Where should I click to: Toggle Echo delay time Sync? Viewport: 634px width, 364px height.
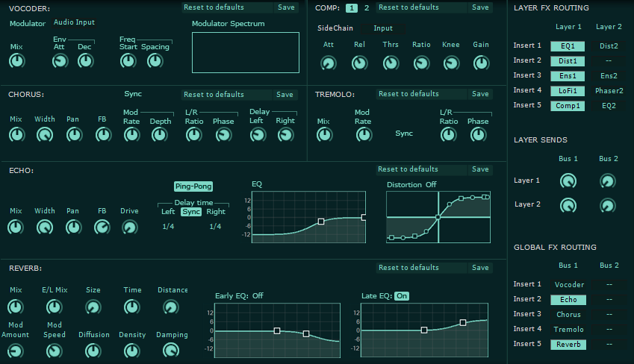pos(191,212)
